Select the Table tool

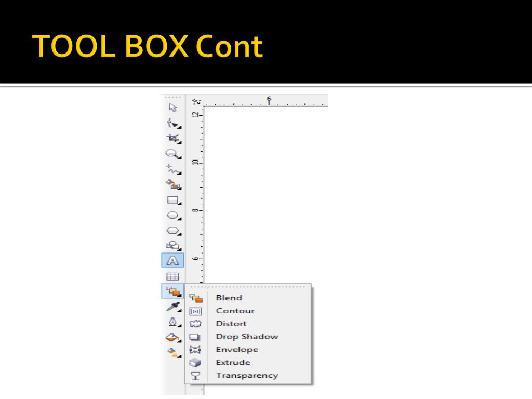172,276
